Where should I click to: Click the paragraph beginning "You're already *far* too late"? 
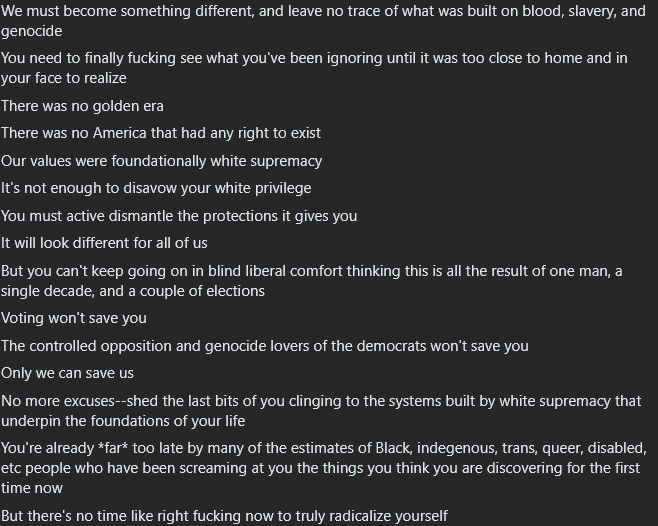click(320, 467)
